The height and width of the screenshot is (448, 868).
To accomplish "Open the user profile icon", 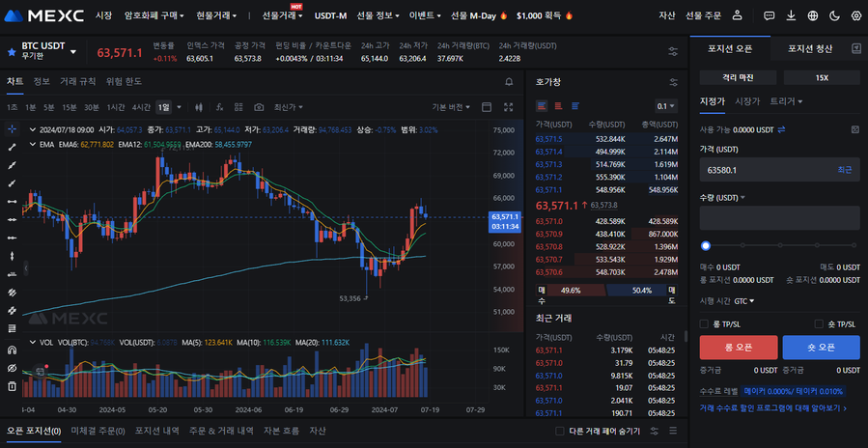I will tap(737, 15).
